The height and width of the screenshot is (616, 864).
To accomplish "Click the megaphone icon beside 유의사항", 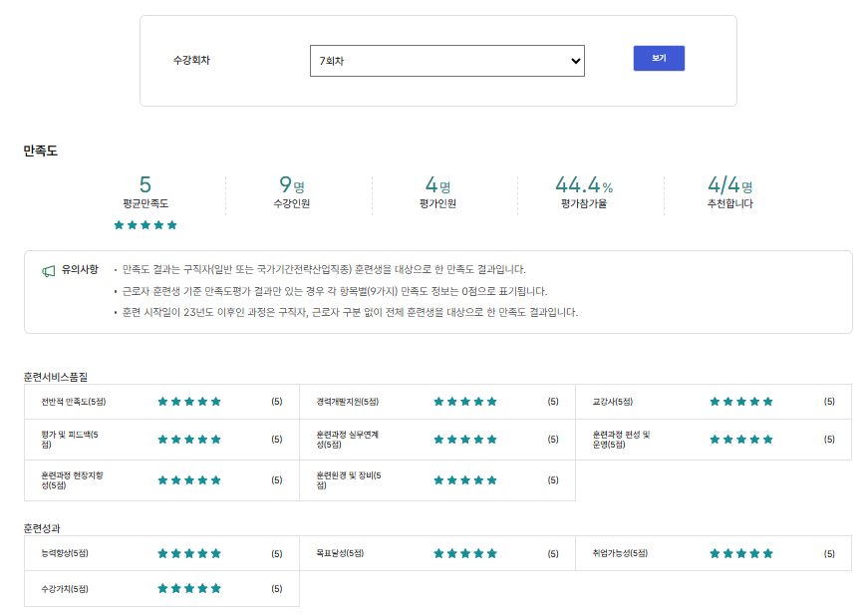I will click(x=48, y=270).
